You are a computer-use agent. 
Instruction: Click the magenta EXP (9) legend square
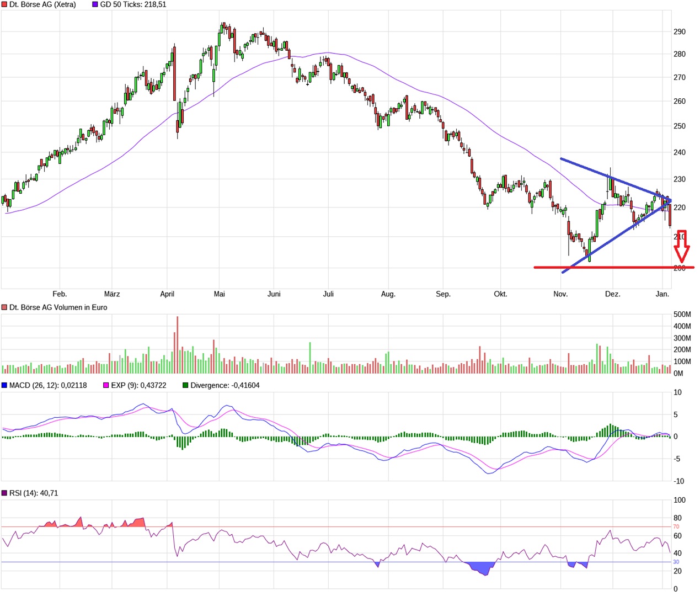point(106,385)
